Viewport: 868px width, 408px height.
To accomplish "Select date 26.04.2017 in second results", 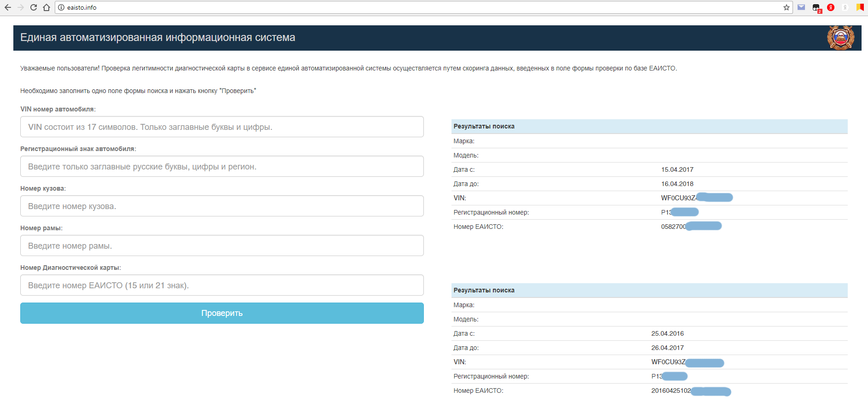I will (667, 348).
